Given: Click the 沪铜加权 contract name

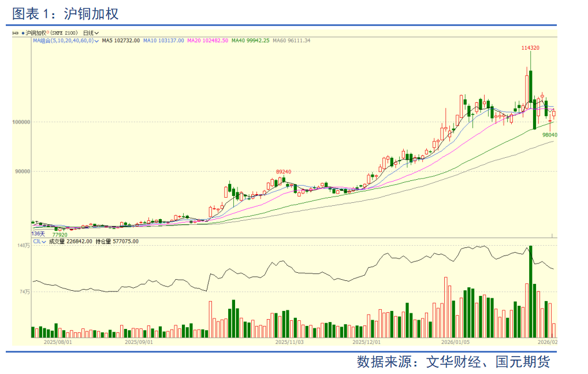Looking at the screenshot, I should pos(35,34).
